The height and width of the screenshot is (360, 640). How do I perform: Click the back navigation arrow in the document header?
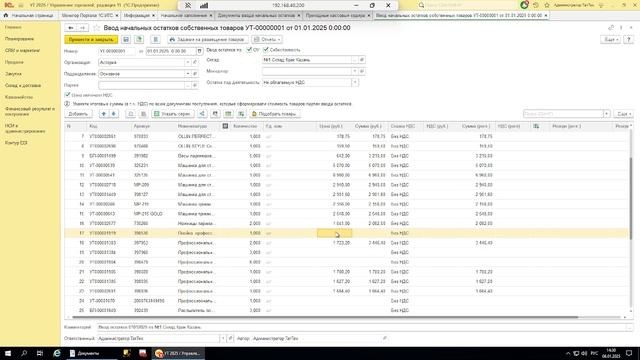pyautogui.click(x=71, y=28)
